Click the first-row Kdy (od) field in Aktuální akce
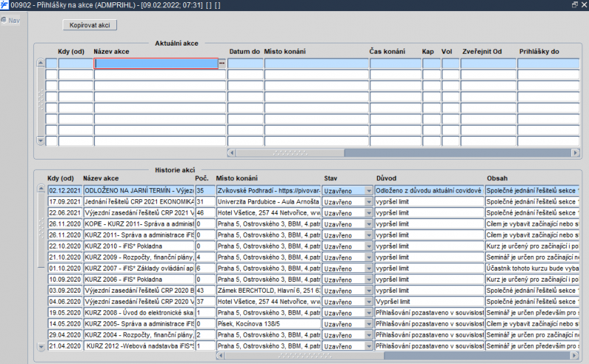The height and width of the screenshot is (364, 589). pyautogui.click(x=76, y=63)
